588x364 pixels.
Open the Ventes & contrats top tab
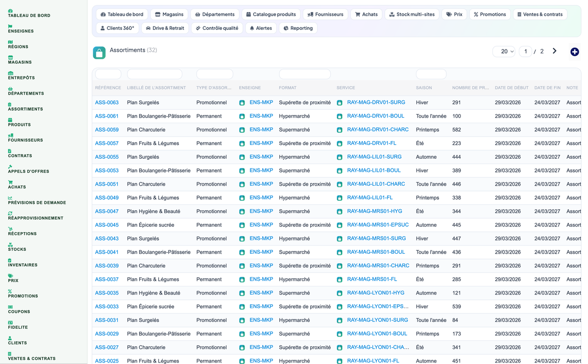539,14
